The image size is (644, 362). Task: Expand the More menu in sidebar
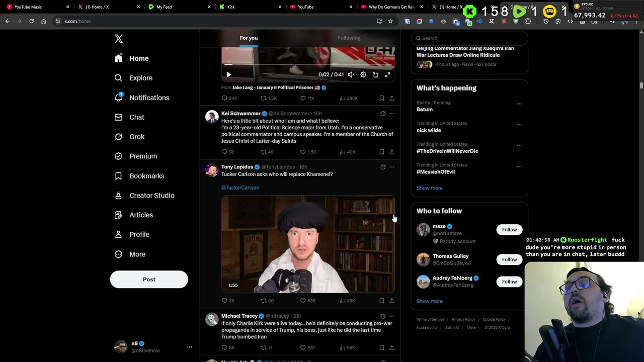(x=130, y=254)
